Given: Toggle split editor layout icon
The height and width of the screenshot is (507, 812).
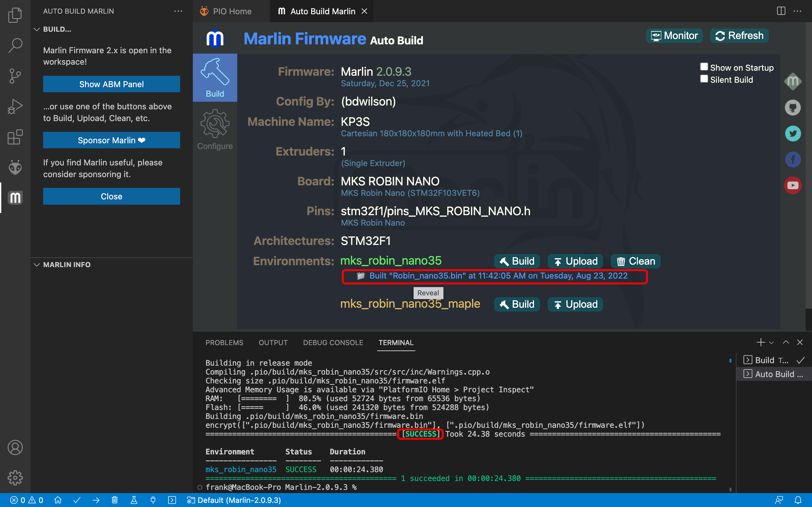Looking at the screenshot, I should tap(781, 11).
